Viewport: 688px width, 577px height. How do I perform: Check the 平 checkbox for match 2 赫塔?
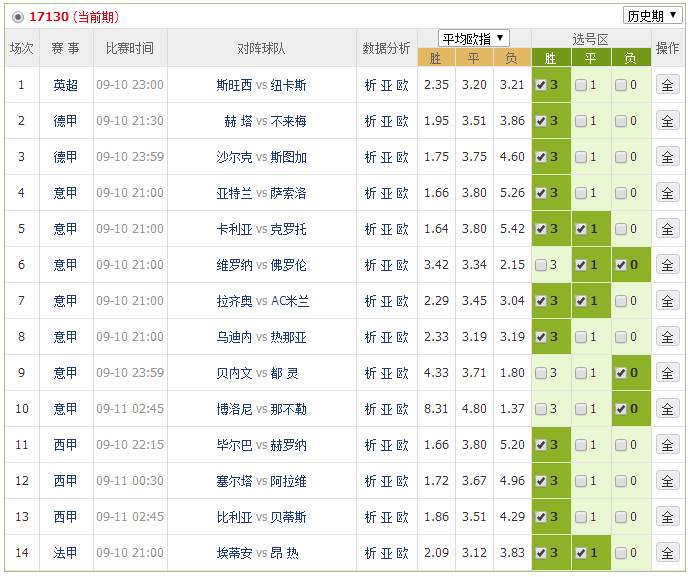(x=581, y=121)
